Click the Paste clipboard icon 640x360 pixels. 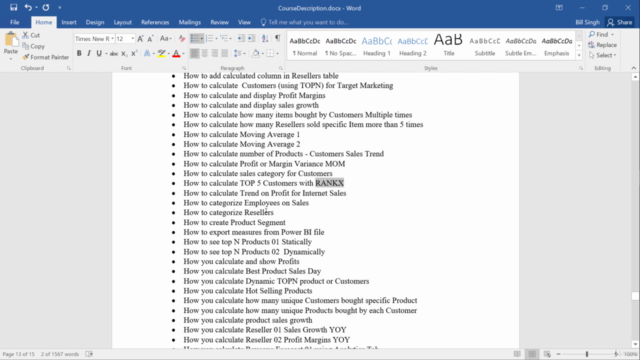11,40
